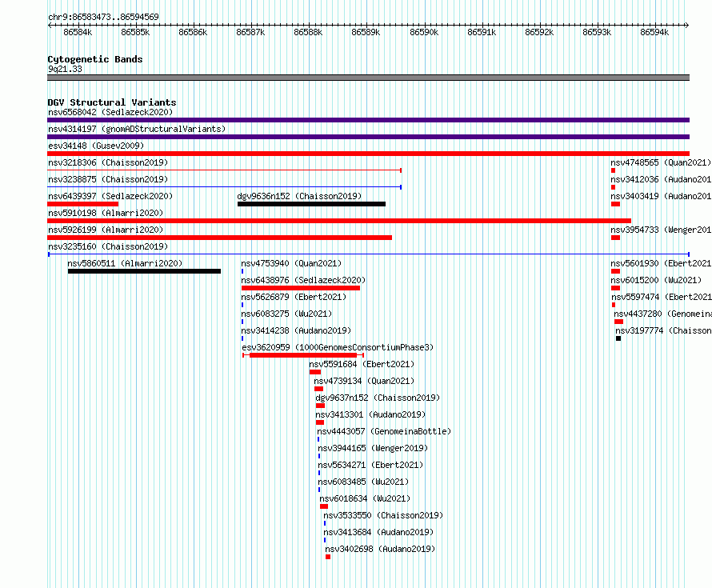The height and width of the screenshot is (588, 712).
Task: Open the esv34148 (Gusev2009) variant label
Action: pyautogui.click(x=96, y=146)
